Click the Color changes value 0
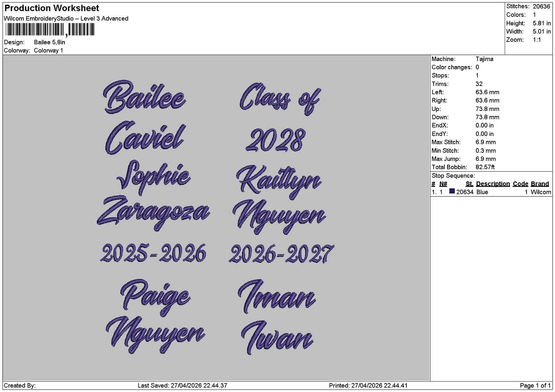Viewport: 555px width, 392px height. (x=477, y=68)
